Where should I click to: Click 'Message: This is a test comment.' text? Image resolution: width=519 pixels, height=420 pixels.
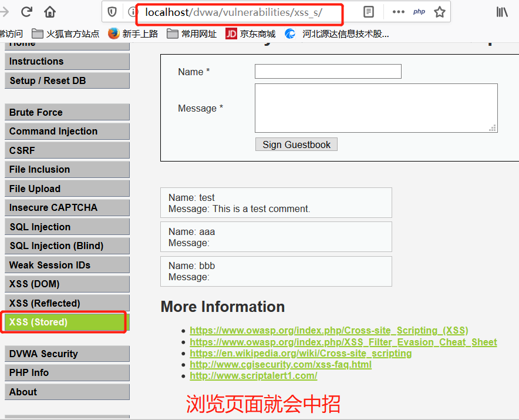click(239, 209)
